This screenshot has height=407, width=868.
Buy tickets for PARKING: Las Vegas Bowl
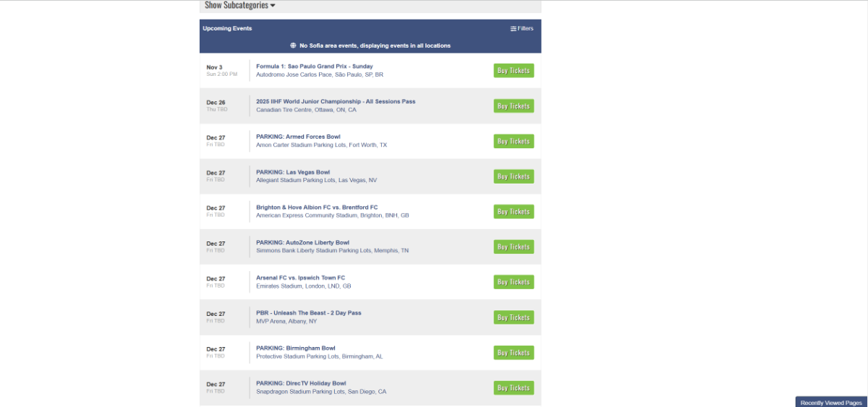tap(514, 176)
